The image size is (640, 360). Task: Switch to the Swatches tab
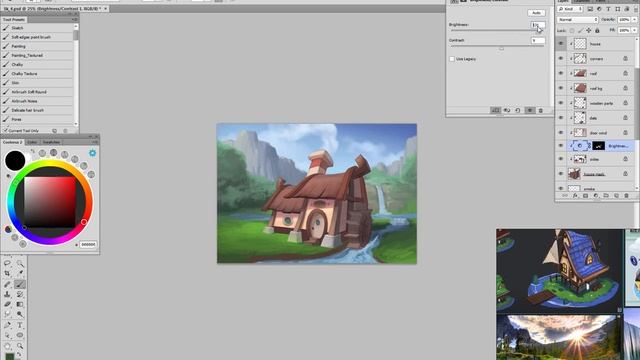(x=51, y=142)
